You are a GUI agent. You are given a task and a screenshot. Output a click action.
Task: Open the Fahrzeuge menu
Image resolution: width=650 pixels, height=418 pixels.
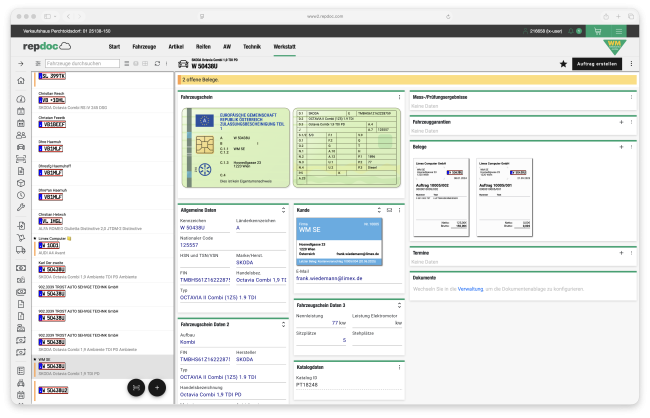pos(144,46)
